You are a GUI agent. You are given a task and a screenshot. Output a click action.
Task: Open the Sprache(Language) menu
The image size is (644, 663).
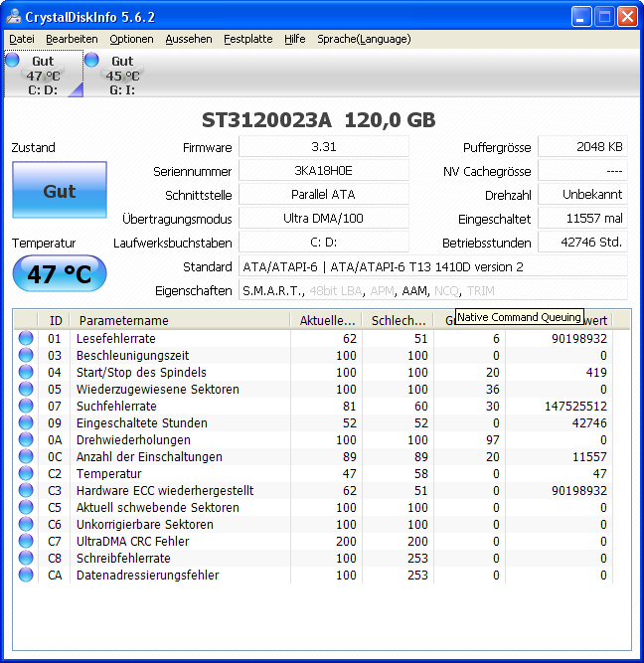(x=364, y=39)
